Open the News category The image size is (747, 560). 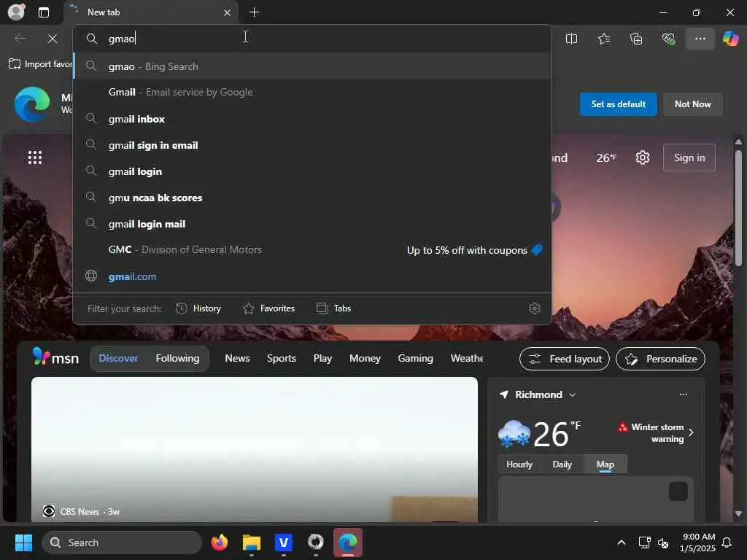(237, 358)
